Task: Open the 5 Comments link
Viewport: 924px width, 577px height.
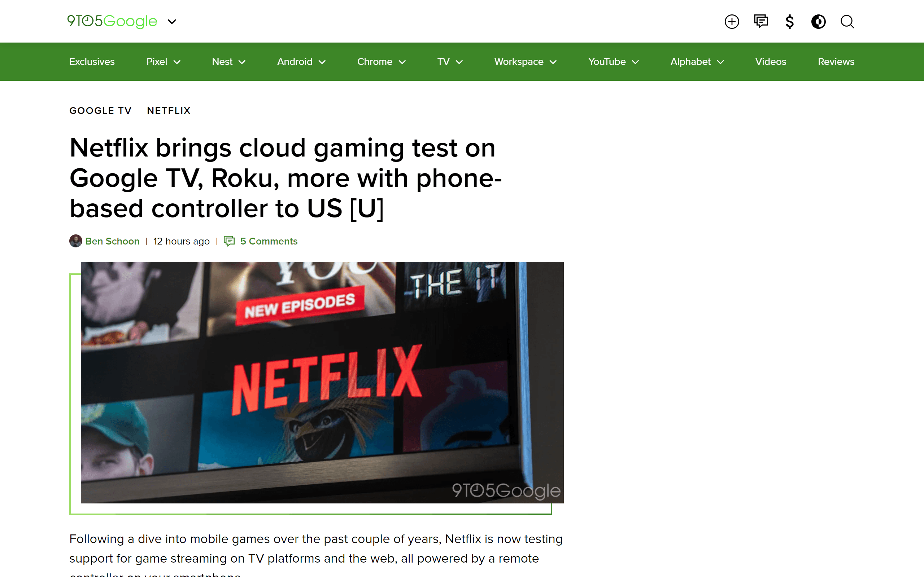Action: coord(269,241)
